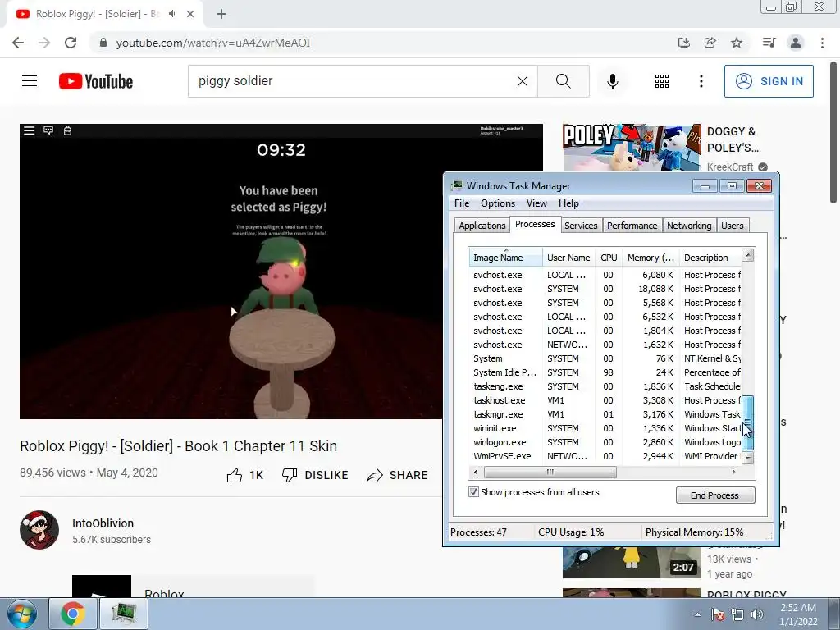Image resolution: width=840 pixels, height=630 pixels.
Task: Open the in-game chat bubble icon
Action: click(48, 130)
